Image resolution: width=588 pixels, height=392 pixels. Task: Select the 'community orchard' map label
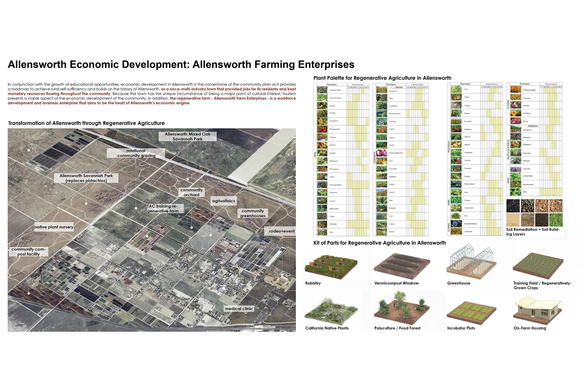point(191,192)
